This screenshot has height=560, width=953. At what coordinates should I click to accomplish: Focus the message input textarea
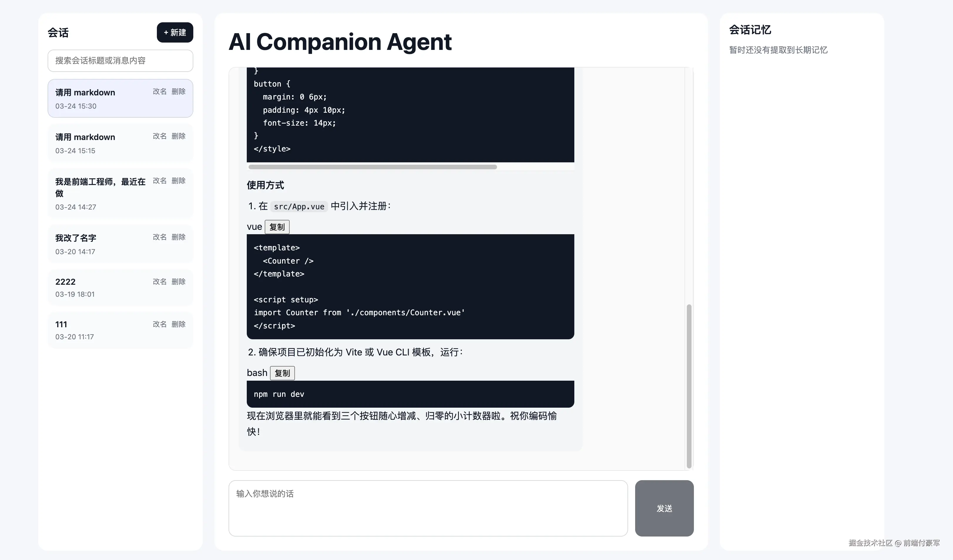428,508
